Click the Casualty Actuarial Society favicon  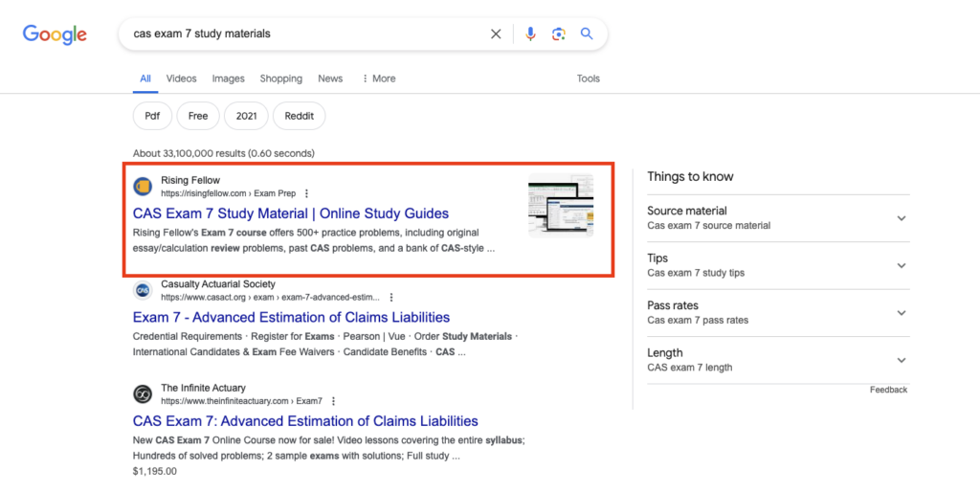(x=143, y=291)
